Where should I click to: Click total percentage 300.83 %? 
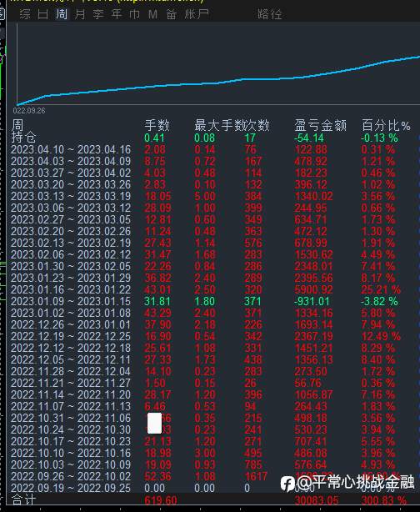[384, 500]
